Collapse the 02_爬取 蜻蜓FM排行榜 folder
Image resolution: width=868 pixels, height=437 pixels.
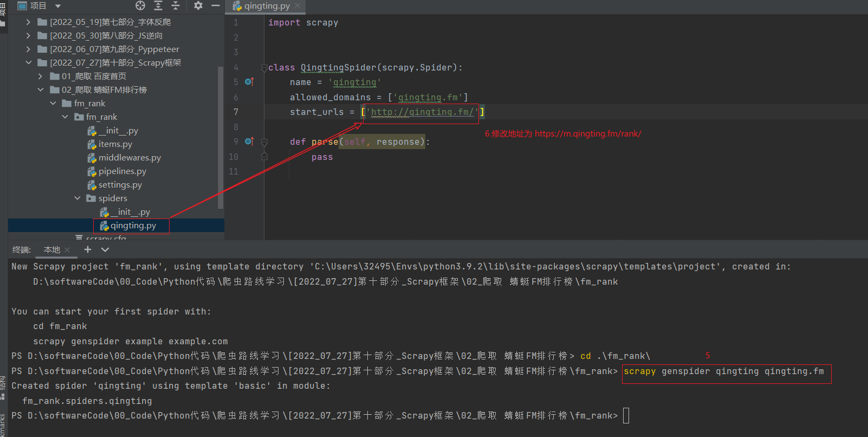pos(41,90)
